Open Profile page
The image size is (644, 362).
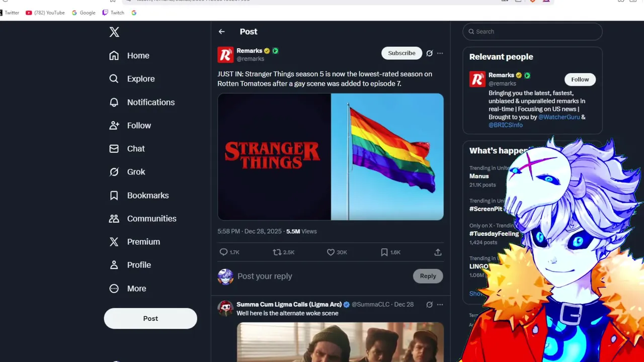[x=130, y=265]
